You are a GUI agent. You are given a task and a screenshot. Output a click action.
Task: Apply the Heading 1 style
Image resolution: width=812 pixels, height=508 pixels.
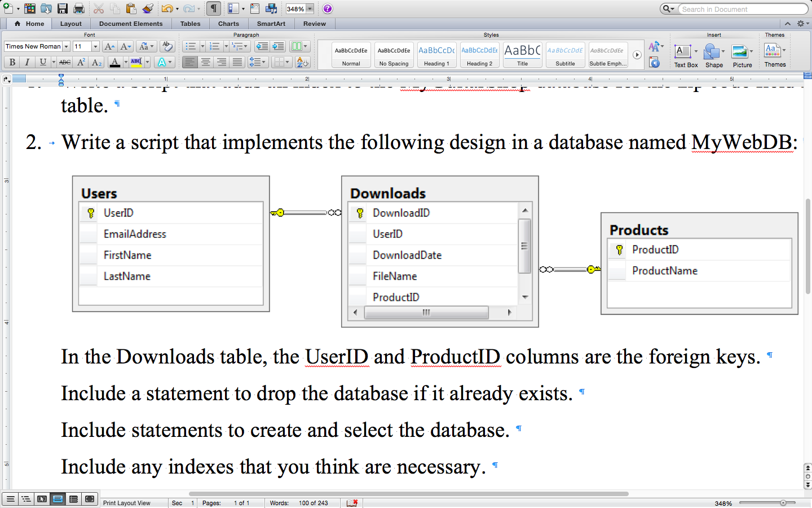(x=436, y=55)
